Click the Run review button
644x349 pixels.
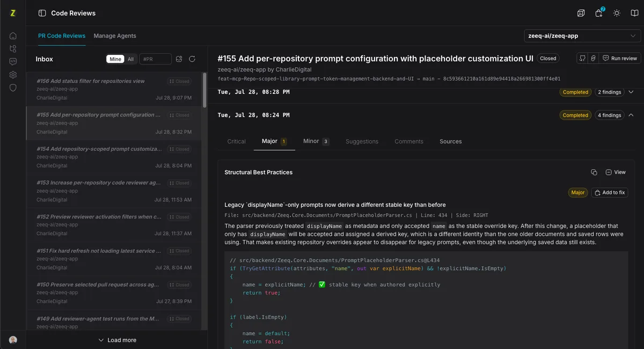tap(619, 58)
